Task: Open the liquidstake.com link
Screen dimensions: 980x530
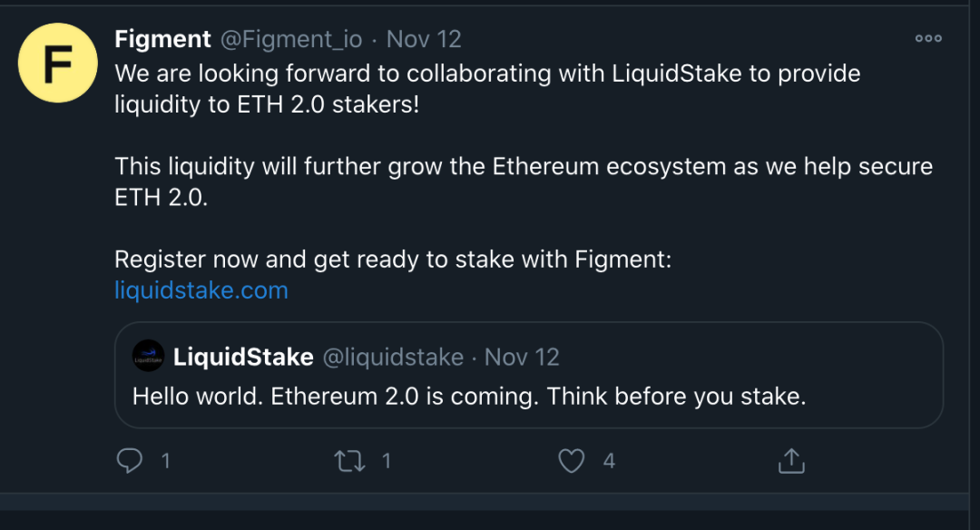Action: point(201,290)
